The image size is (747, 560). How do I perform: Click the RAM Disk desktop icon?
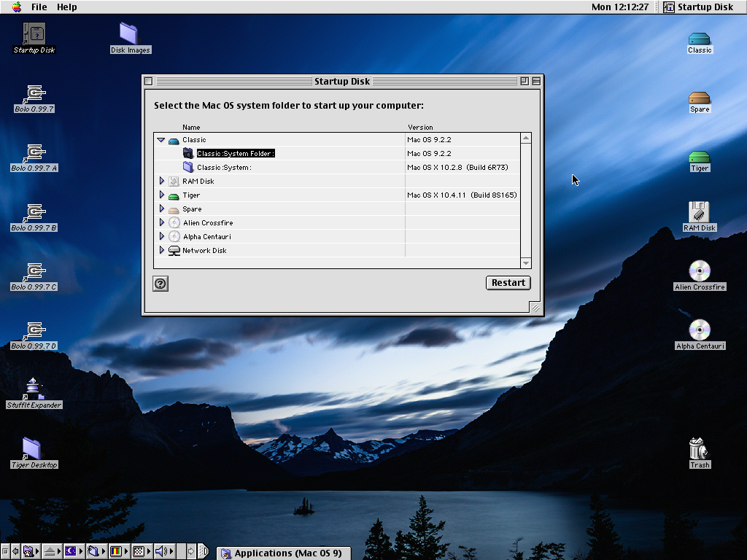699,212
